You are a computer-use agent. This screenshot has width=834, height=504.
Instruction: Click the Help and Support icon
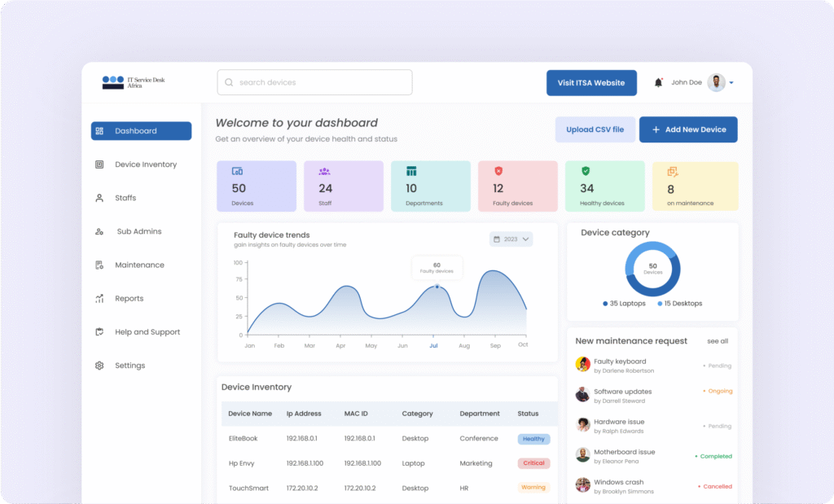[99, 332]
